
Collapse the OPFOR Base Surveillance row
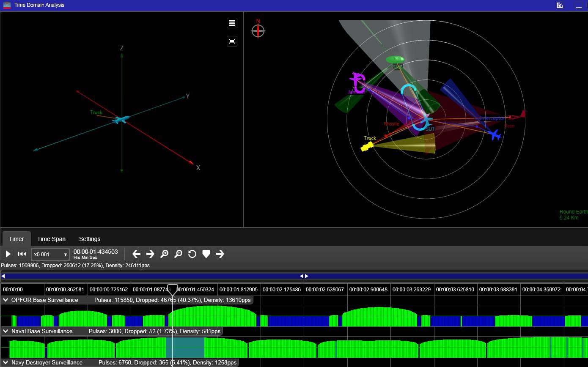pos(5,300)
